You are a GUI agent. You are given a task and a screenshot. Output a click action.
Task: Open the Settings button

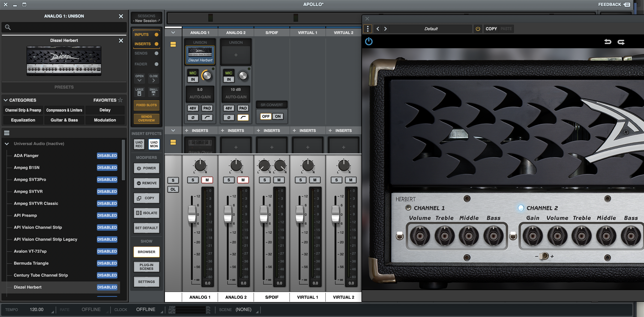pos(146,281)
